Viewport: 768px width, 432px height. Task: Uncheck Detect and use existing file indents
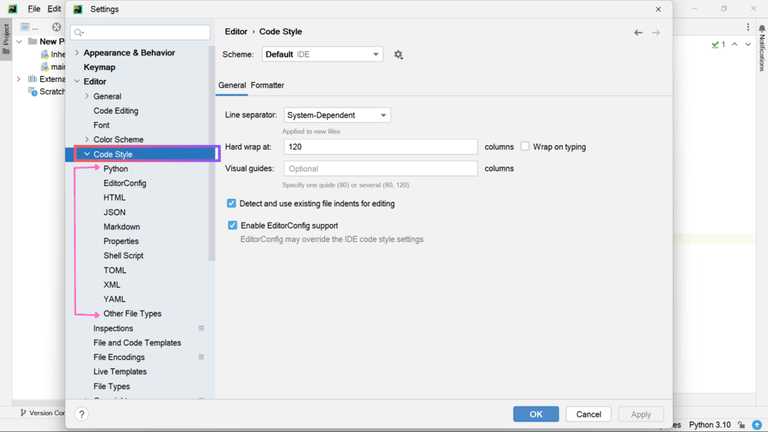click(x=232, y=203)
